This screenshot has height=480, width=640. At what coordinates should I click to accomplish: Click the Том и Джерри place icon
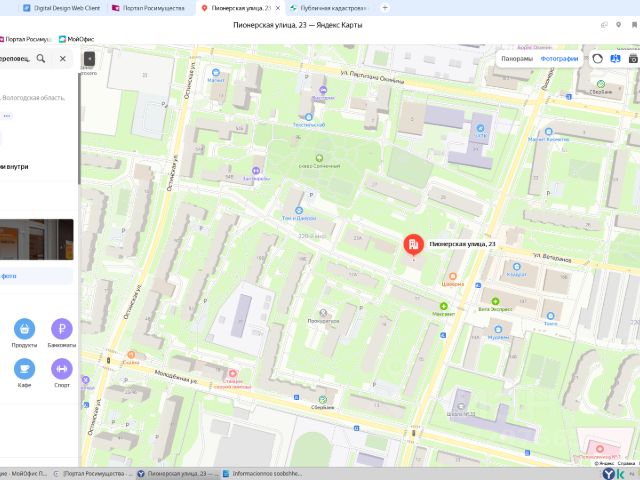coord(299,211)
